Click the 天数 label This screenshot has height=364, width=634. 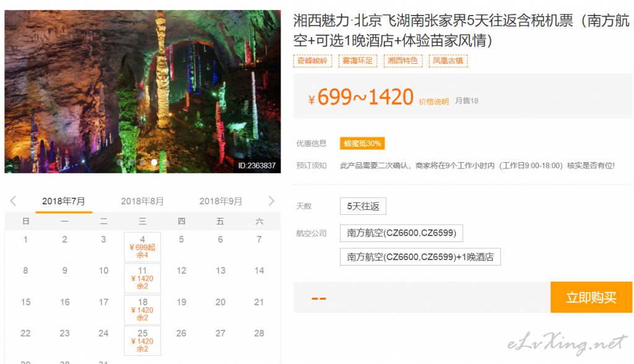(x=303, y=206)
